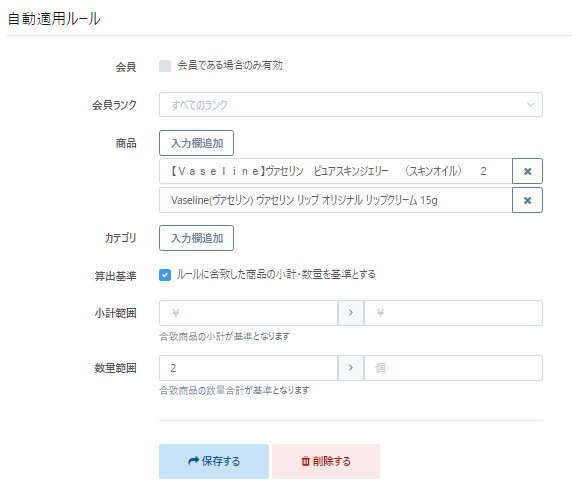This screenshot has height=486, width=572.
Task: Focus the 小計範囲 maximum yen field
Action: coord(453,313)
